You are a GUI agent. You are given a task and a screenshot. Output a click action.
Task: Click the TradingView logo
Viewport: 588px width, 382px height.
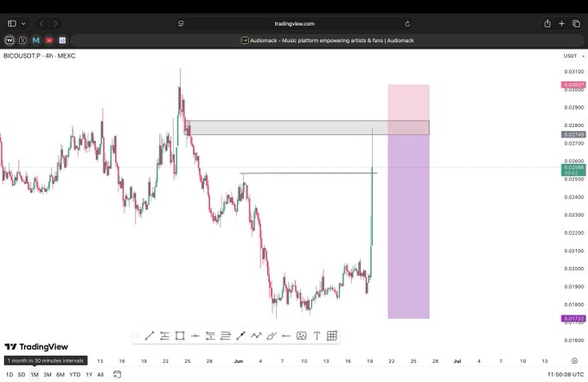coord(36,347)
